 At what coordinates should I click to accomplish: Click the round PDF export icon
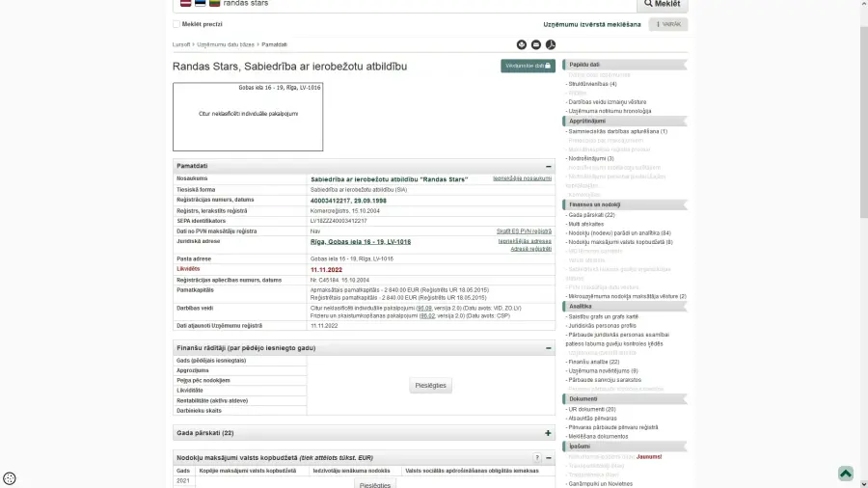tap(551, 44)
